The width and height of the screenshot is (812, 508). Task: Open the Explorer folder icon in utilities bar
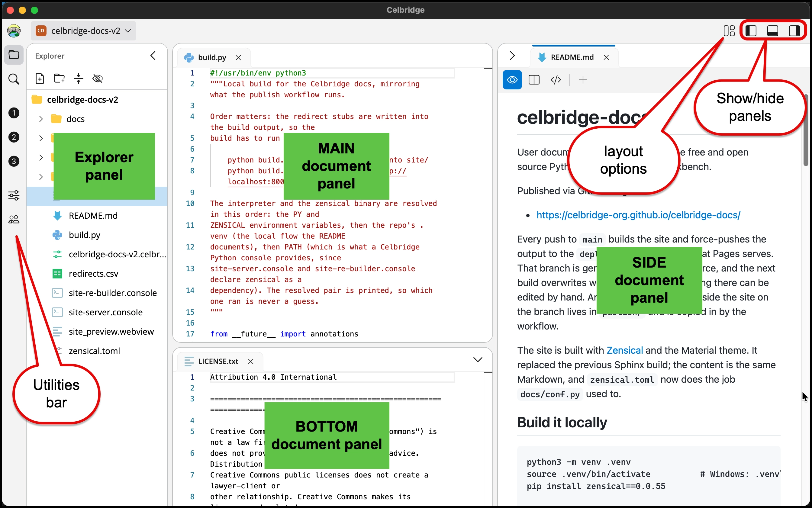click(14, 55)
